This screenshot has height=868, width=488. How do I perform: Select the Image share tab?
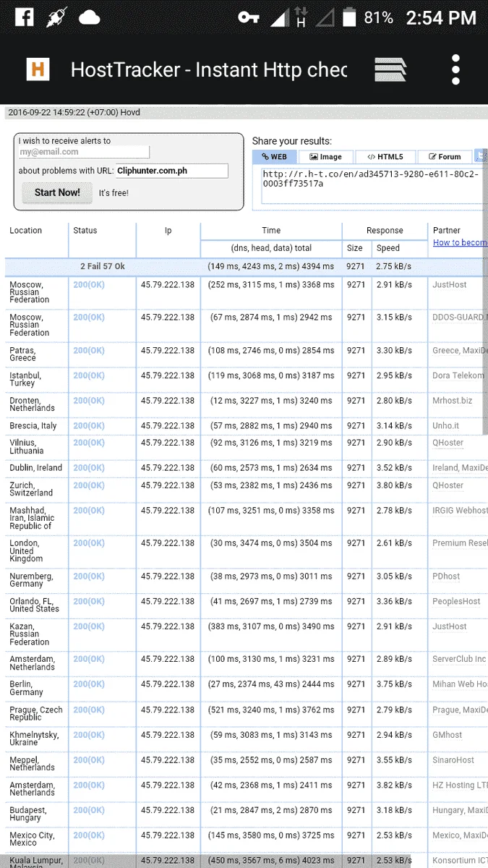click(326, 157)
